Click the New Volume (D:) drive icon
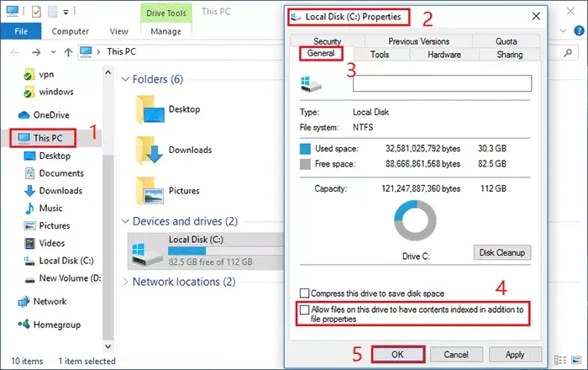 coord(29,279)
